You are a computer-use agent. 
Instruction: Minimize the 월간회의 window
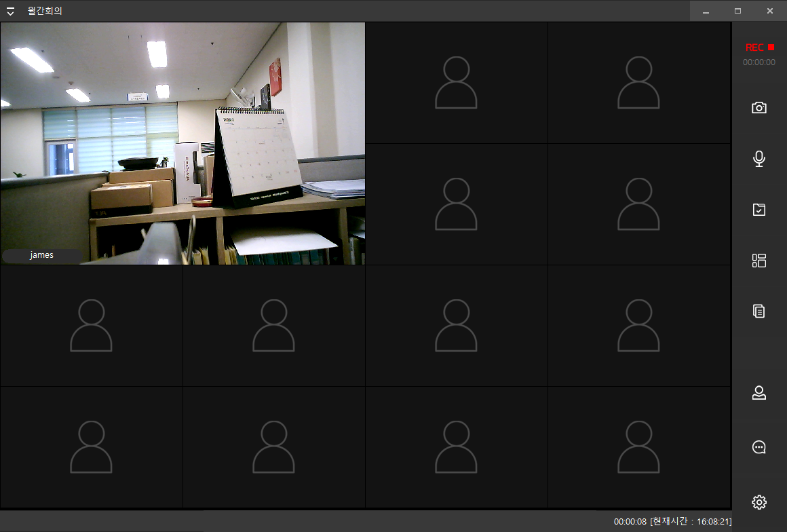coord(706,11)
